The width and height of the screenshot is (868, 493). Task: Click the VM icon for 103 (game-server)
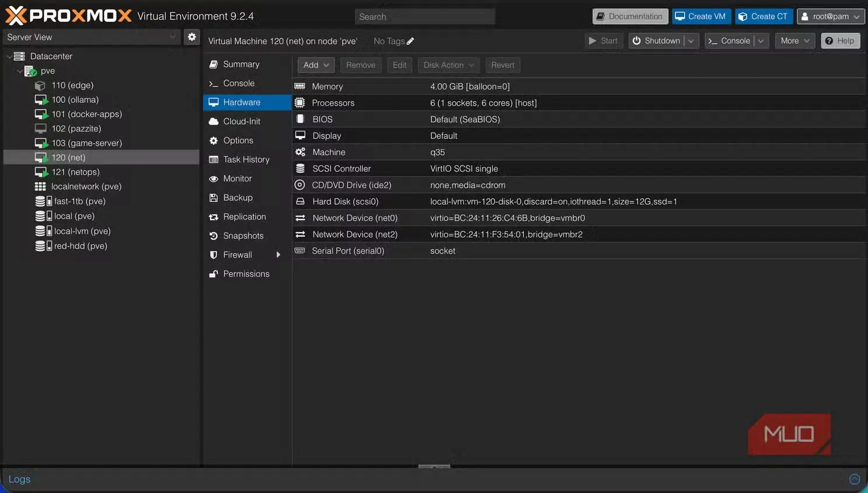point(41,143)
